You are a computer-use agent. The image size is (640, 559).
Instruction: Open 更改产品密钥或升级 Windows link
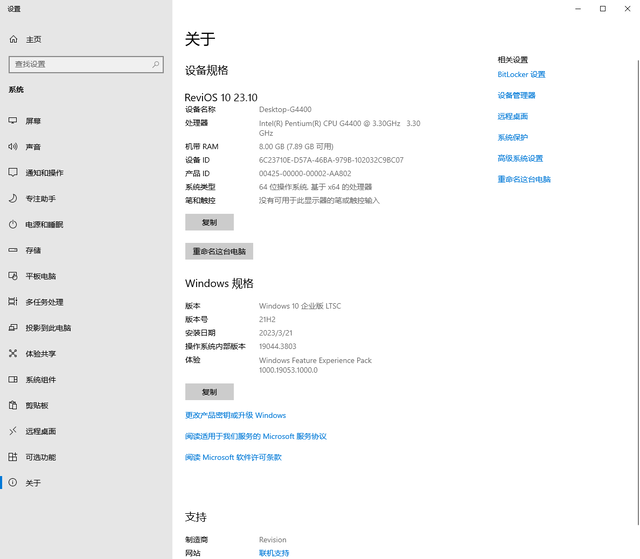pyautogui.click(x=235, y=415)
